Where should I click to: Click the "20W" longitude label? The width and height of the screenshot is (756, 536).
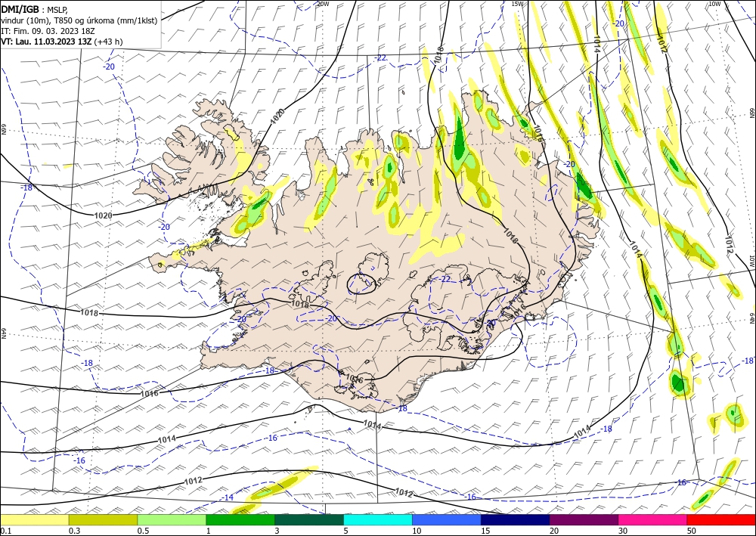click(x=323, y=4)
